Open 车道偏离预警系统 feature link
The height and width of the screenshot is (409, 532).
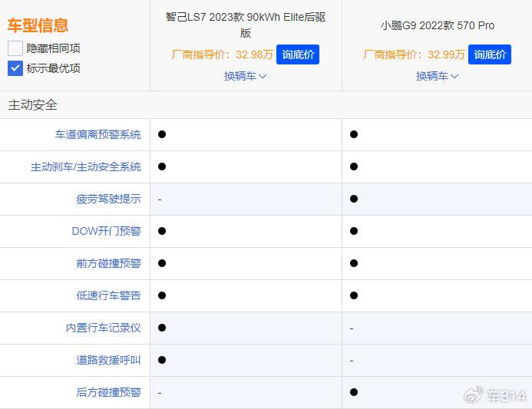pos(98,134)
